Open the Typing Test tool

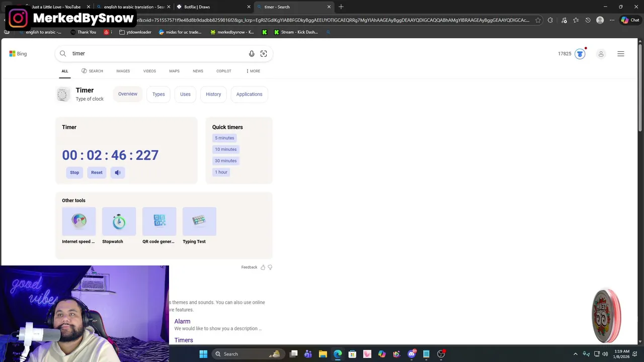tap(199, 226)
